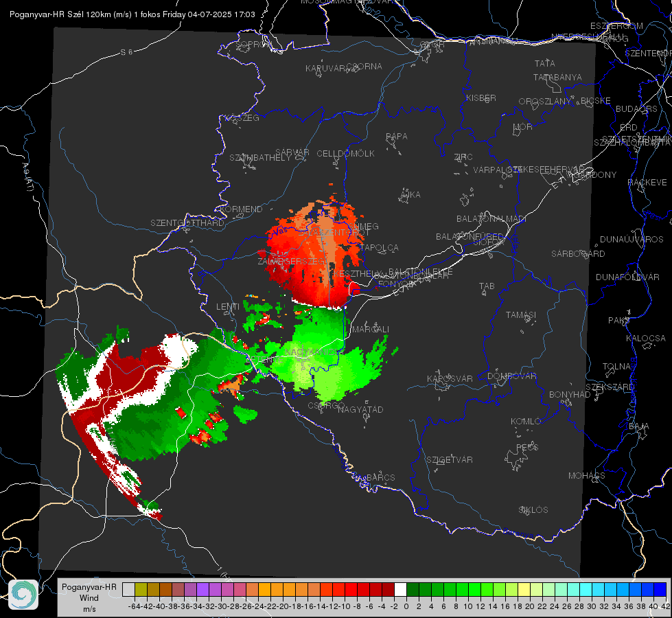Select the KAPOSVAR city label
672x618 pixels.
tap(450, 378)
